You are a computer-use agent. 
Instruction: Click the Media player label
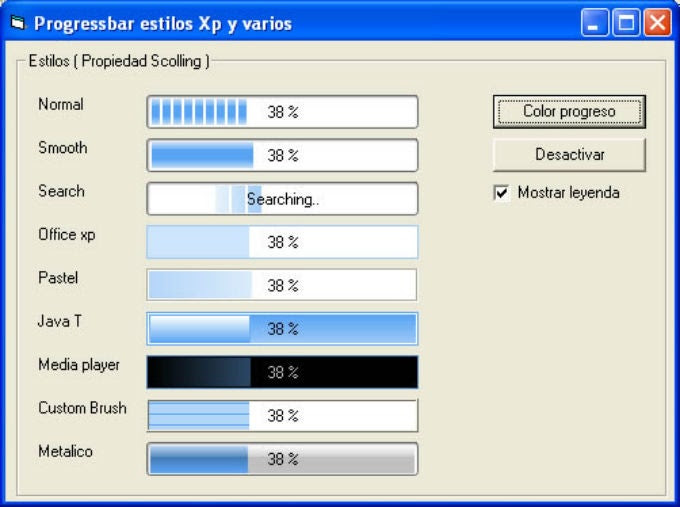tap(79, 365)
